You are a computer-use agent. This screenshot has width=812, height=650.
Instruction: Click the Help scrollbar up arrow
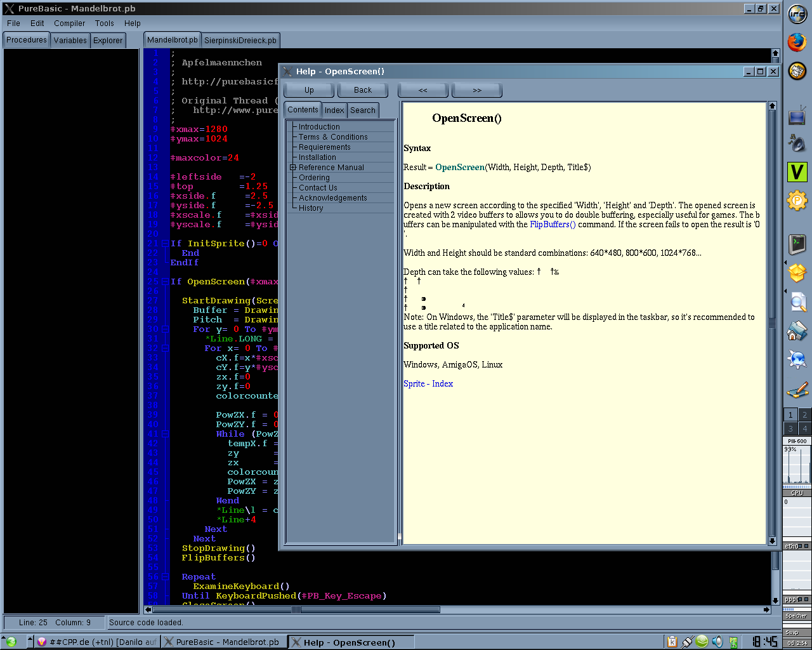coord(772,106)
